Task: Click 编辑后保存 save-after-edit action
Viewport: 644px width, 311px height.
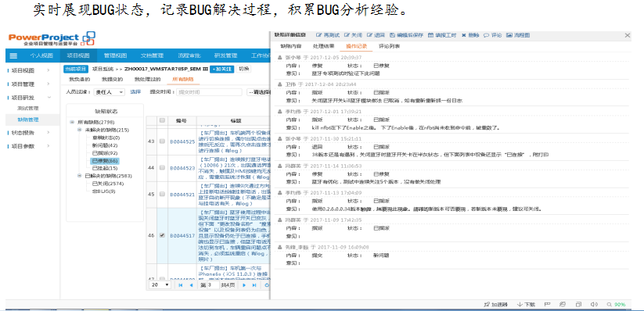Action: coord(406,36)
